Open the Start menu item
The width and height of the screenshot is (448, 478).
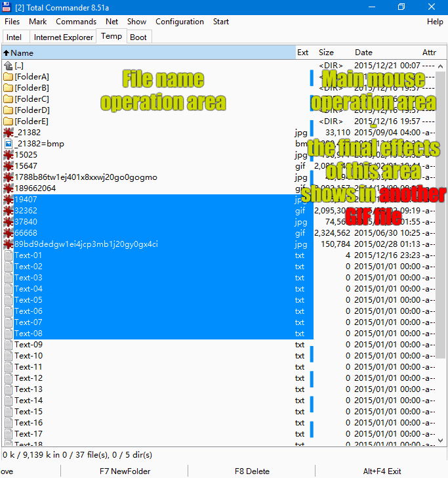pyautogui.click(x=221, y=22)
